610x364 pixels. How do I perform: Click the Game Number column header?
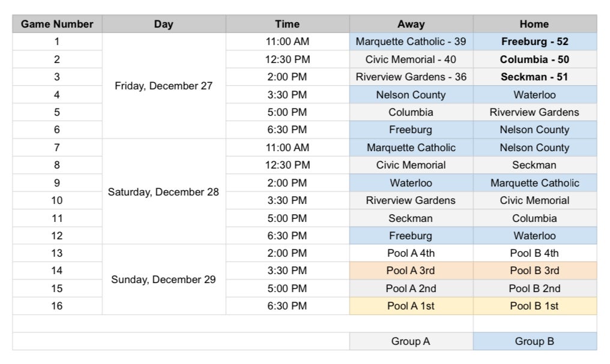(57, 24)
